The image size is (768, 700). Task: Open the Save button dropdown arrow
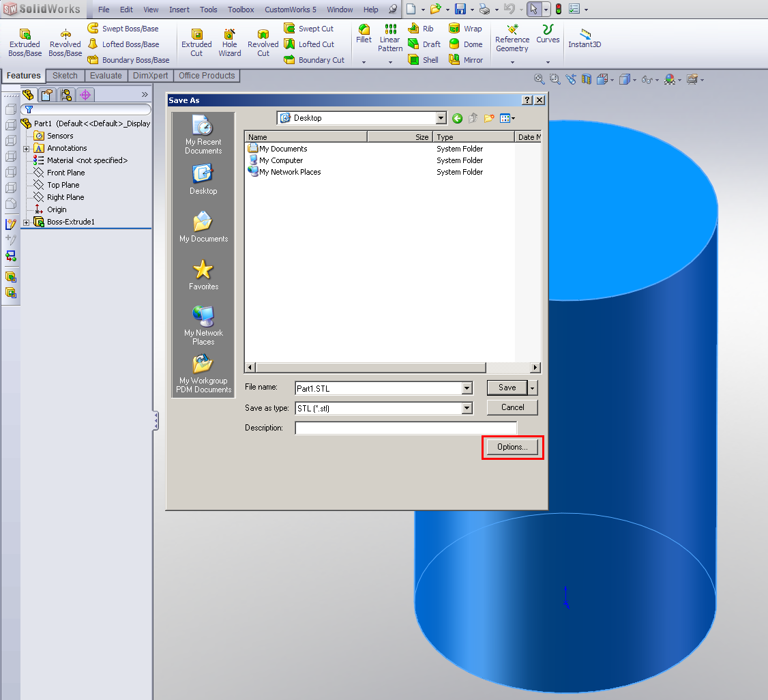pos(533,388)
